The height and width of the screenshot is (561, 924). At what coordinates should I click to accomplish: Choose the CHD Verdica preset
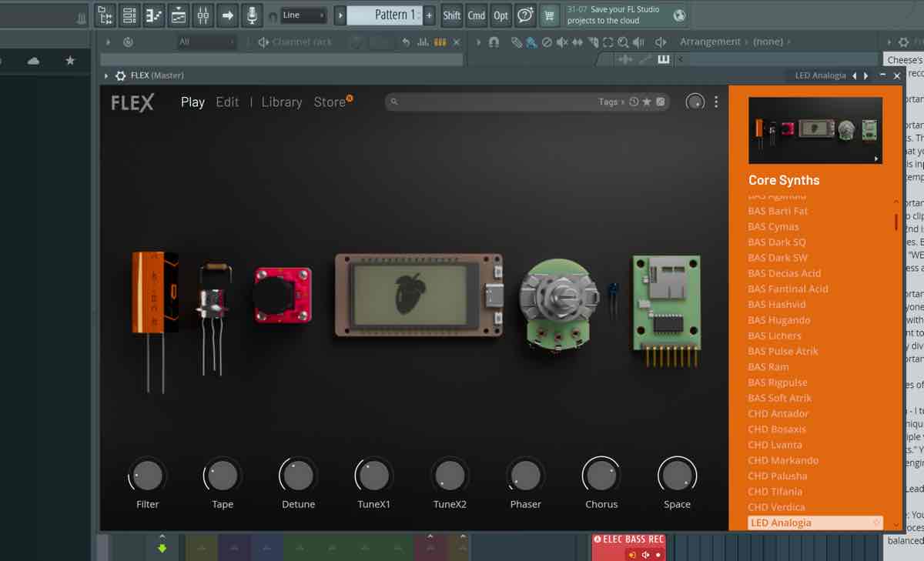pyautogui.click(x=776, y=507)
